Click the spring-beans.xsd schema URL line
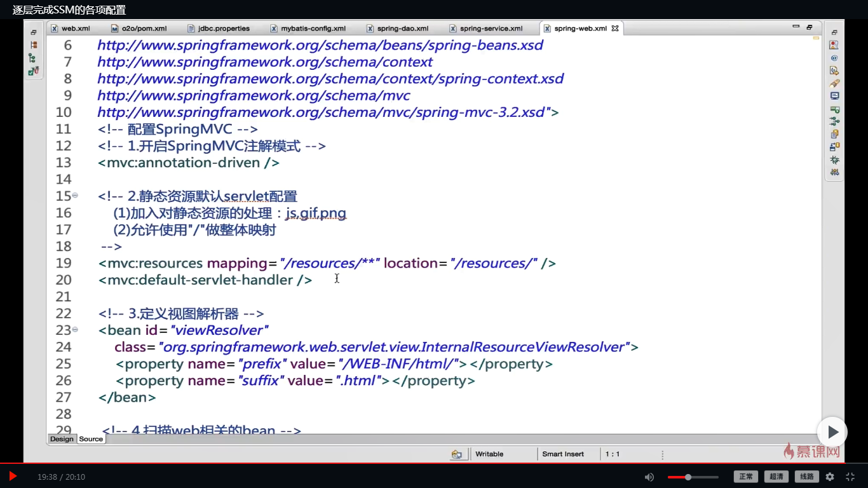The height and width of the screenshot is (488, 868). 320,45
